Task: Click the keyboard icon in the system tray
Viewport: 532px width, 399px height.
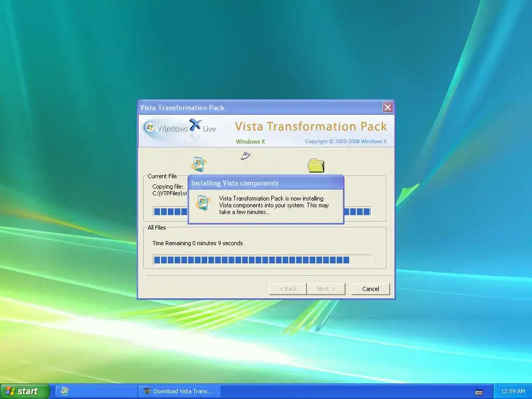Action: [x=479, y=392]
